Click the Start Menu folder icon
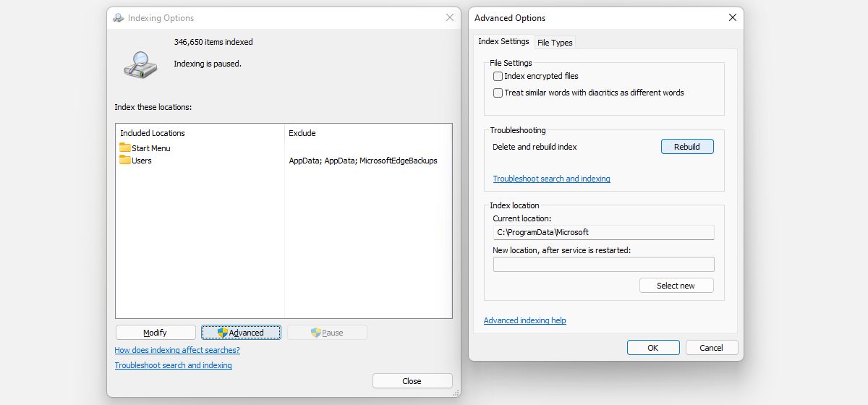The height and width of the screenshot is (405, 868). (125, 148)
